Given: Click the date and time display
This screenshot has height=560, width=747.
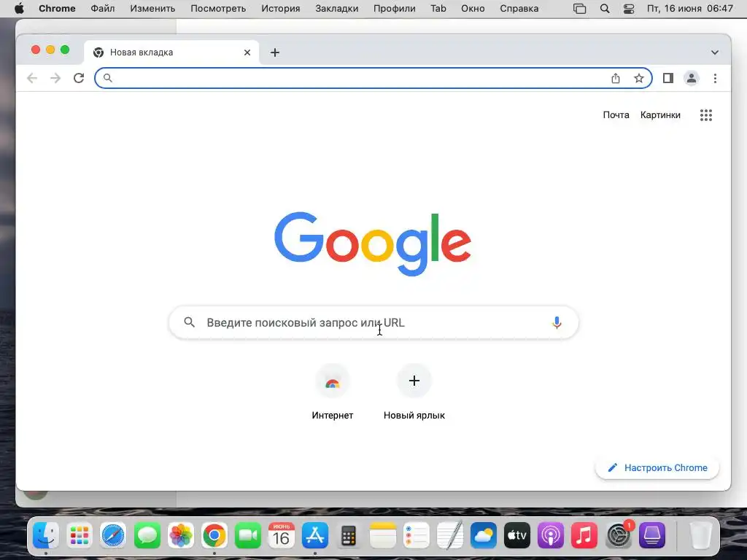Looking at the screenshot, I should click(690, 9).
